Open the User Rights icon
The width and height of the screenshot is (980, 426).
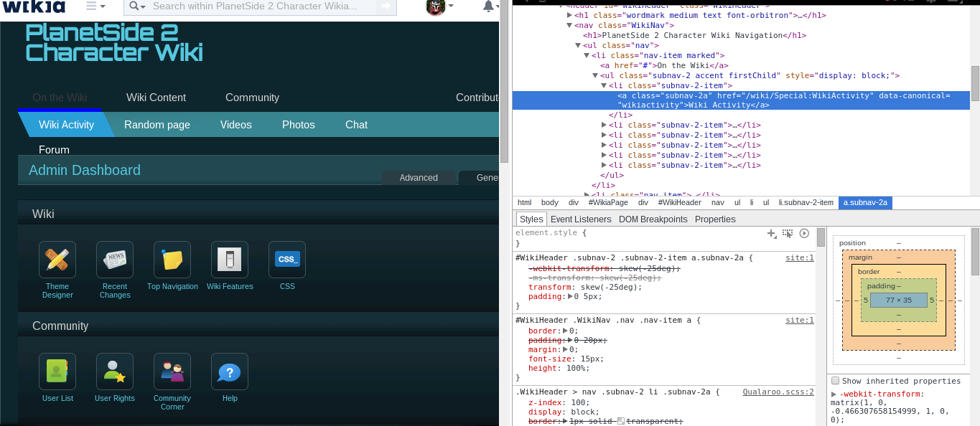pyautogui.click(x=115, y=371)
